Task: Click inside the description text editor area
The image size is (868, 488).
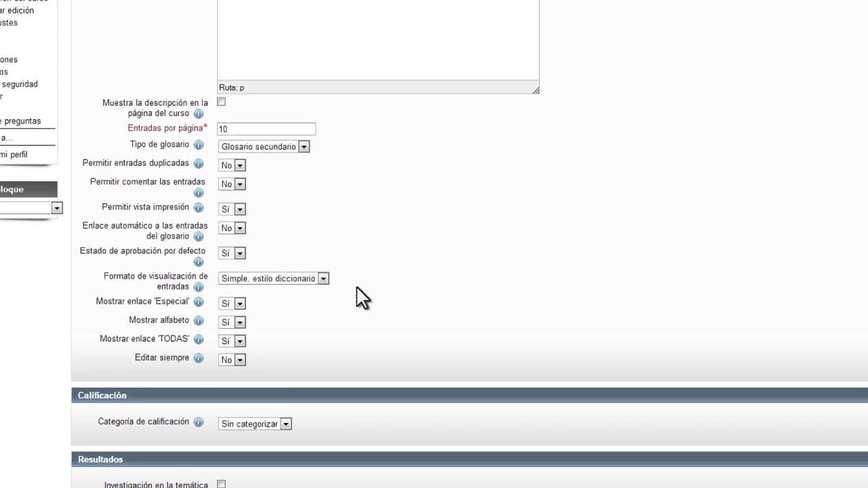Action: point(378,39)
